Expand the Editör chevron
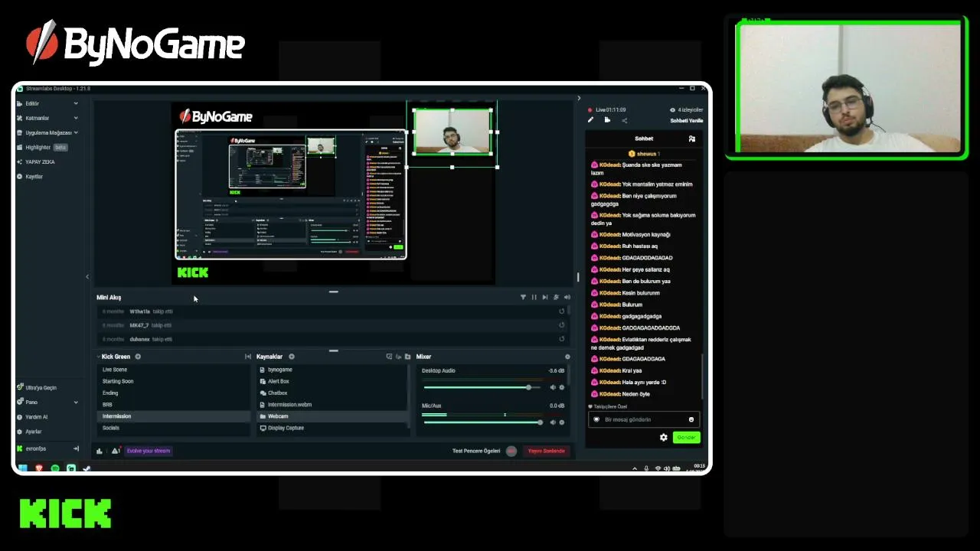 [76, 103]
